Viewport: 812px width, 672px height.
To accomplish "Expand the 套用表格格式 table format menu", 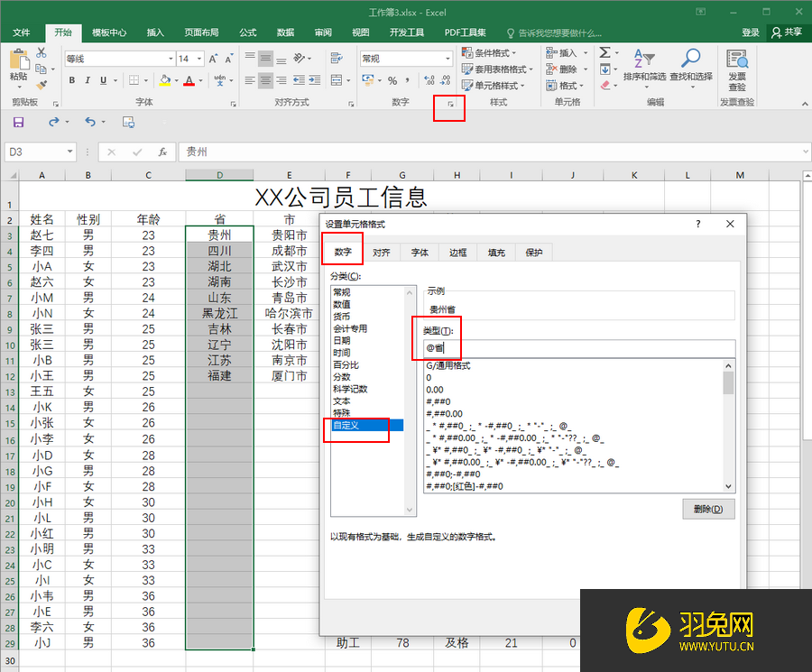I will pyautogui.click(x=497, y=69).
